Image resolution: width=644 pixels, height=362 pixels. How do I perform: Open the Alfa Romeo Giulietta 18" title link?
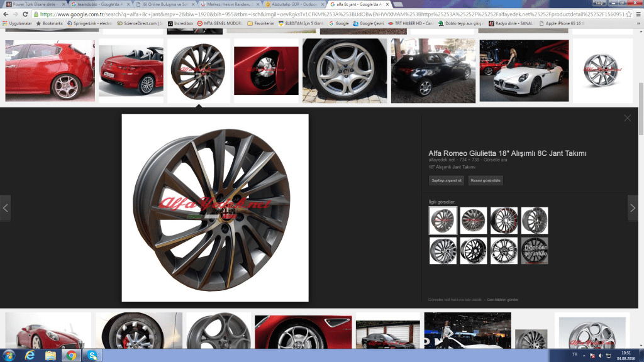(508, 153)
